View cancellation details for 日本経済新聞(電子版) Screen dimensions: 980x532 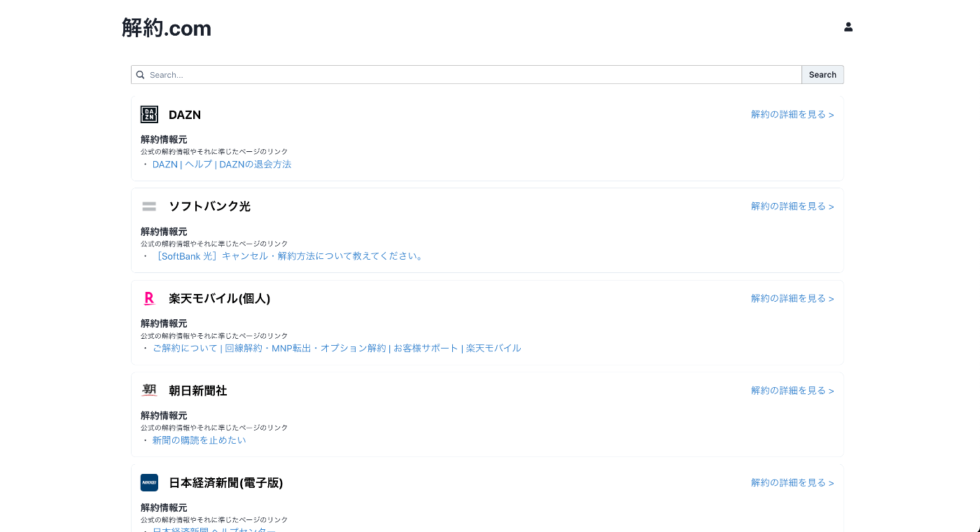pyautogui.click(x=792, y=482)
